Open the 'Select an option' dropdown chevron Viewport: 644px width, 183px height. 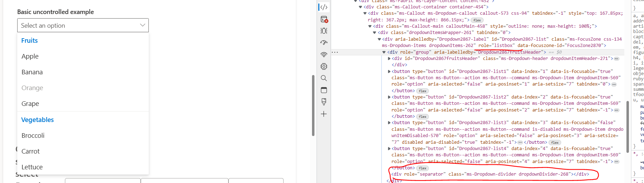(x=142, y=25)
